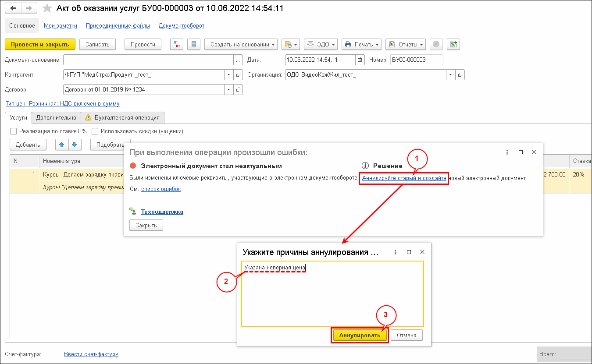Open the Договор record with its open icon
Screen dimensions: 592x364
(x=238, y=90)
